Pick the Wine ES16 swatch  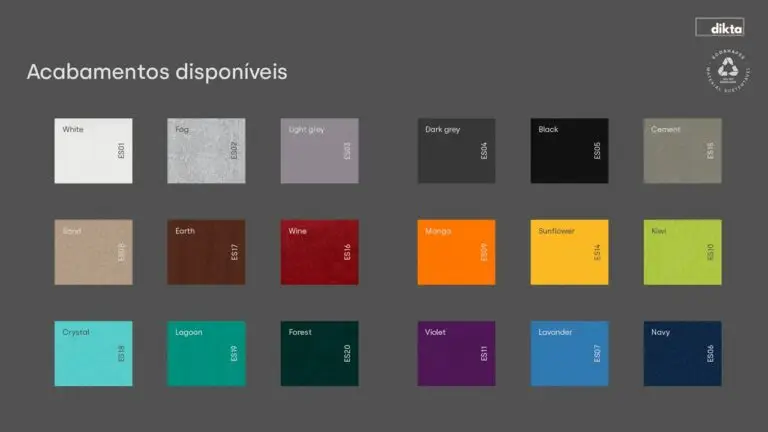(x=319, y=252)
